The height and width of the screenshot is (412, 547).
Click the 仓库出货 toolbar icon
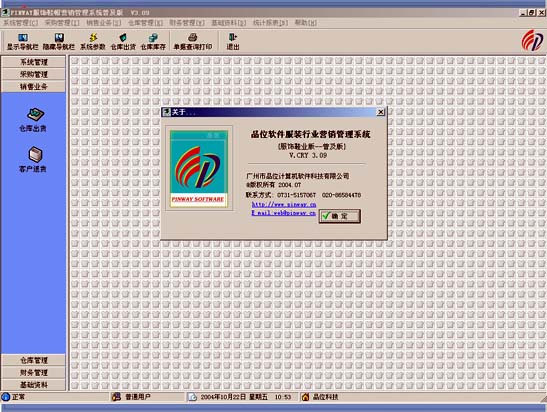point(123,37)
